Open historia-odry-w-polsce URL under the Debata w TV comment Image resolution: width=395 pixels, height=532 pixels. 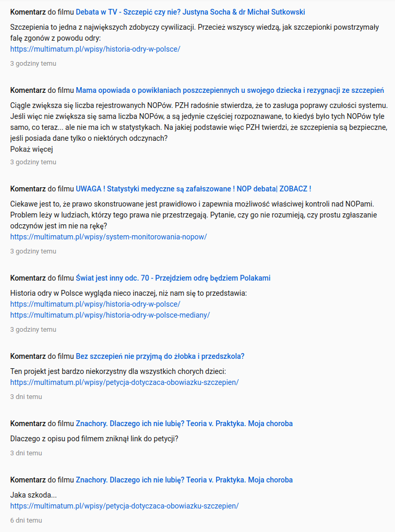(95, 49)
